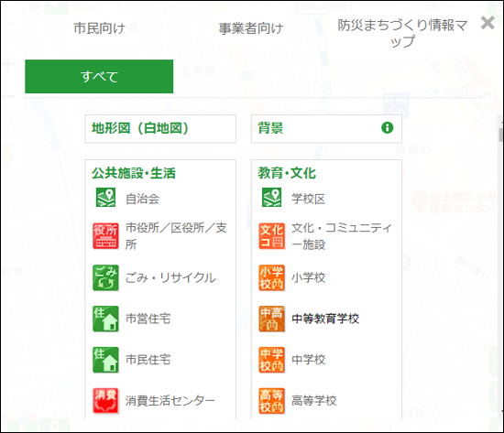This screenshot has height=433, width=504.
Task: Switch to the 市民向け tab
Action: pos(99,28)
